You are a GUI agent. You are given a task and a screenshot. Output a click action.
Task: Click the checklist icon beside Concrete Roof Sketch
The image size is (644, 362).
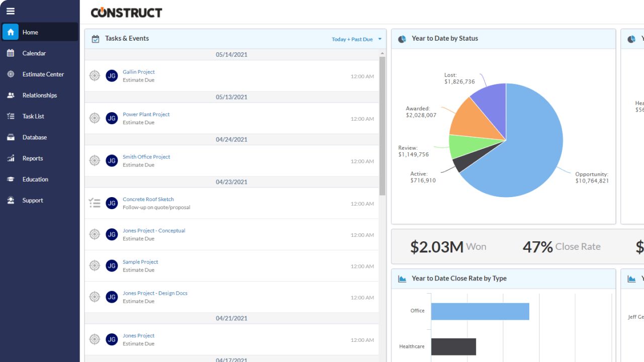pyautogui.click(x=94, y=203)
